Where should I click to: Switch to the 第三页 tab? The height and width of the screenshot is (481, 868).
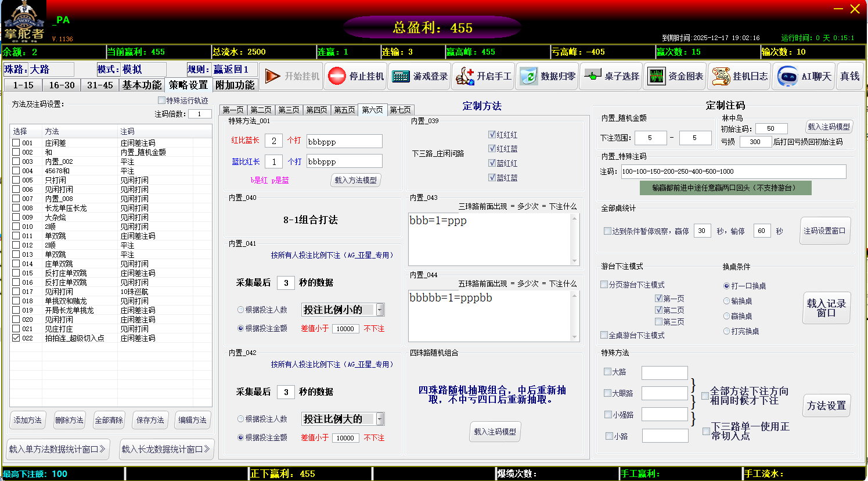pyautogui.click(x=289, y=110)
